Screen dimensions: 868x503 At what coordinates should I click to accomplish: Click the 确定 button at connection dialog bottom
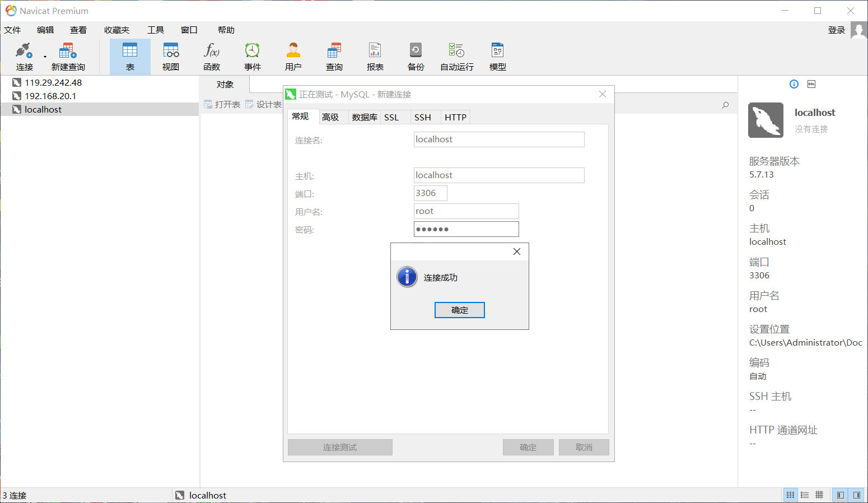(x=528, y=447)
